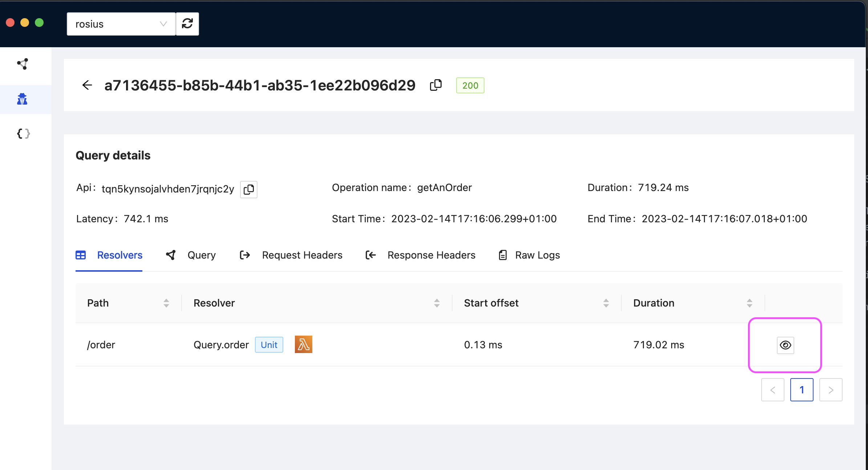Sort the table by Path column

coord(166,303)
